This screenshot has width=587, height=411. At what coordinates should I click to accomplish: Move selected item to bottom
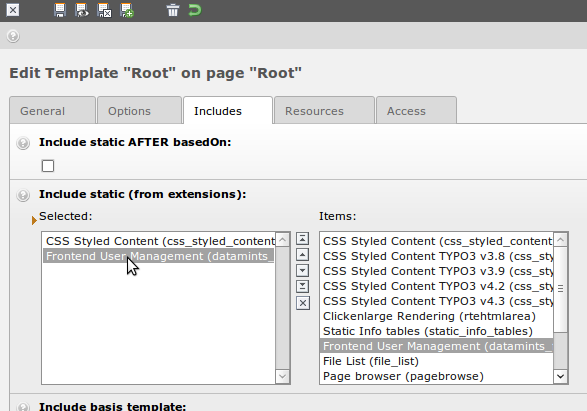(302, 287)
